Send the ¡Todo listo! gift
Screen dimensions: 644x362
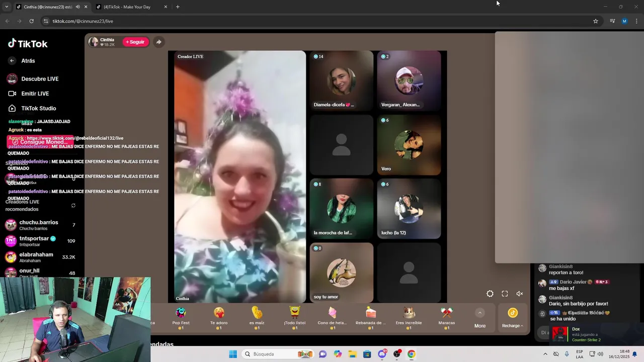click(295, 318)
